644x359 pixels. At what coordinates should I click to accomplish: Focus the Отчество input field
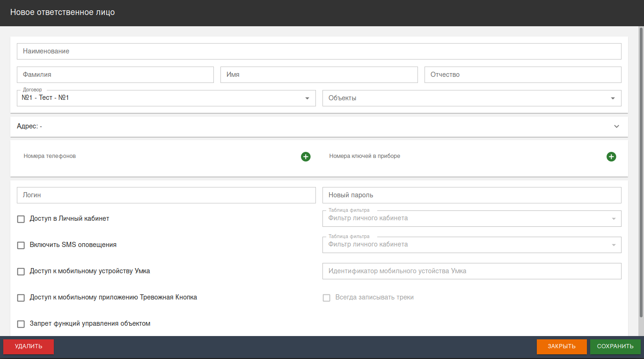coord(523,75)
